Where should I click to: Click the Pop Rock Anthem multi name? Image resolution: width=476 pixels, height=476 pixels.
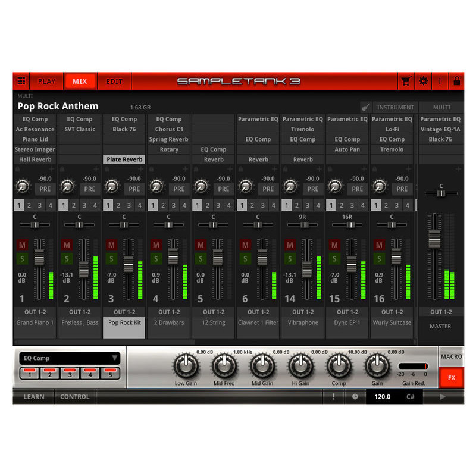coord(58,107)
